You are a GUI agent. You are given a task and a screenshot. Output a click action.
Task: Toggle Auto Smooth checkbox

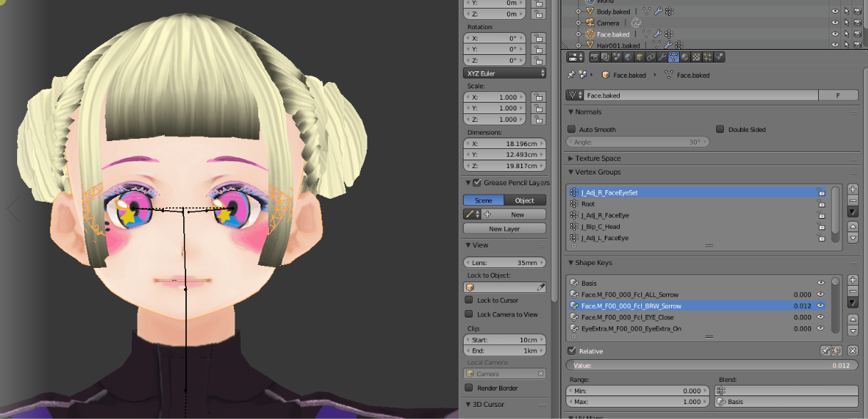[x=571, y=130]
